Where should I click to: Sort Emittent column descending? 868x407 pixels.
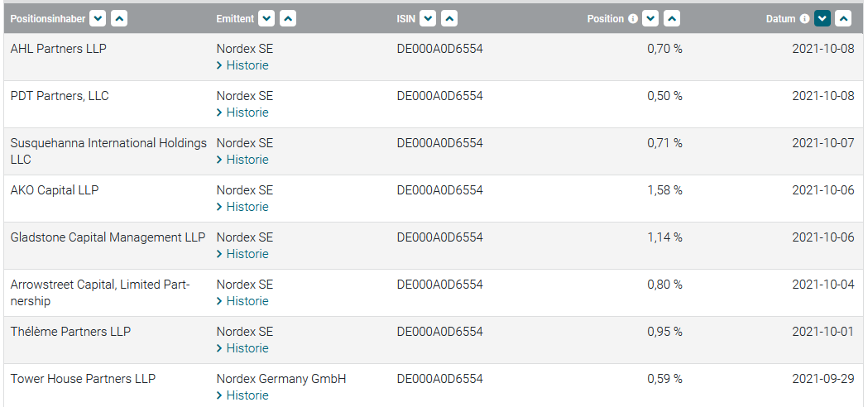click(x=266, y=19)
